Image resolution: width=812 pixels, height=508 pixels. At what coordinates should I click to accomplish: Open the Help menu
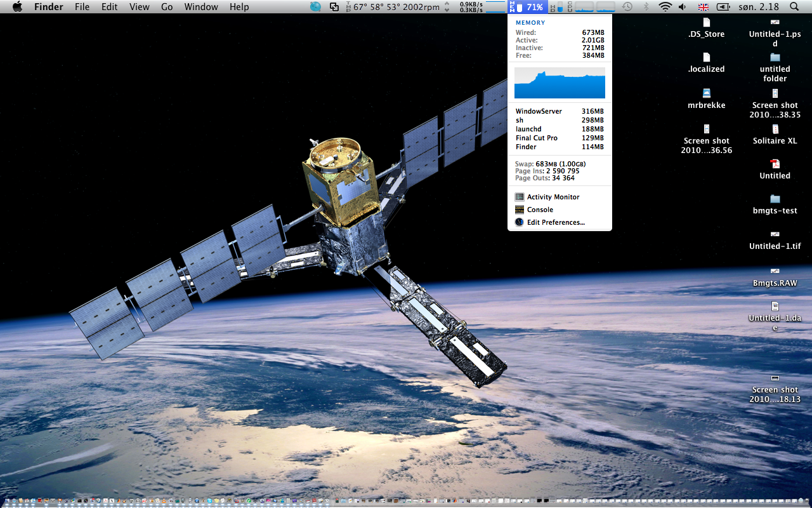[239, 7]
